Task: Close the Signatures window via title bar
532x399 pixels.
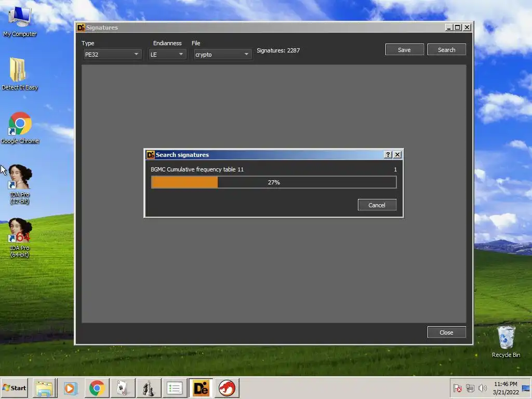Action: click(x=467, y=28)
